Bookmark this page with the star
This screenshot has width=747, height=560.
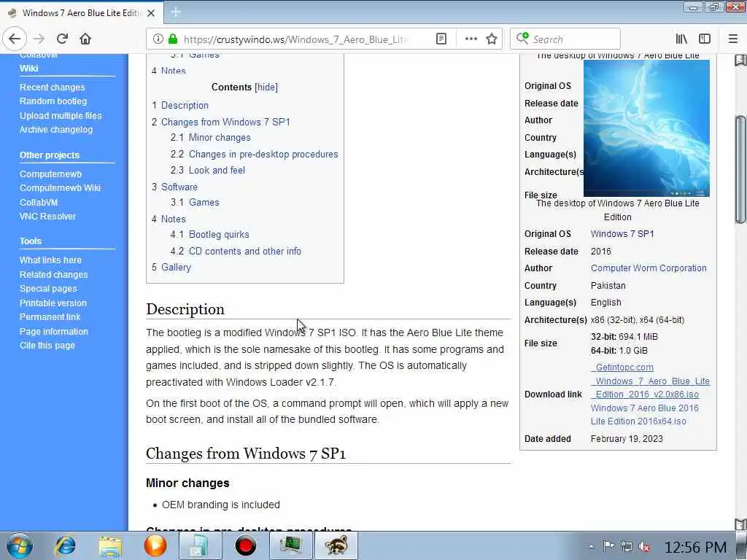[492, 39]
